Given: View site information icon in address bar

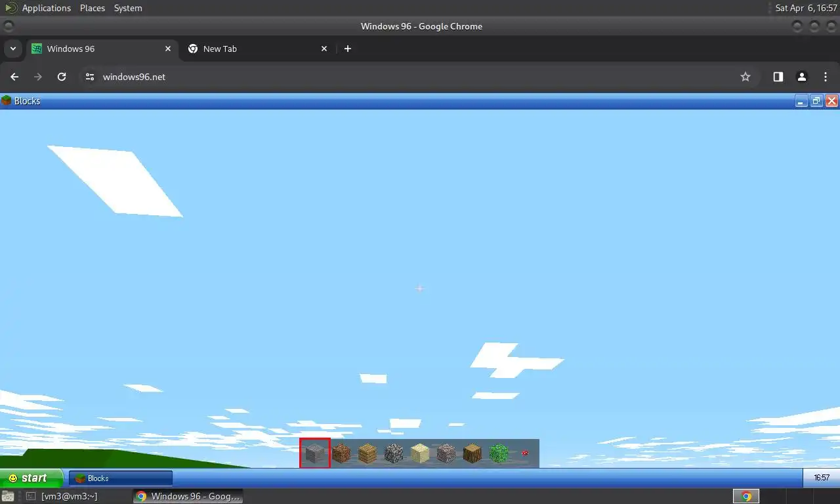Looking at the screenshot, I should click(91, 77).
